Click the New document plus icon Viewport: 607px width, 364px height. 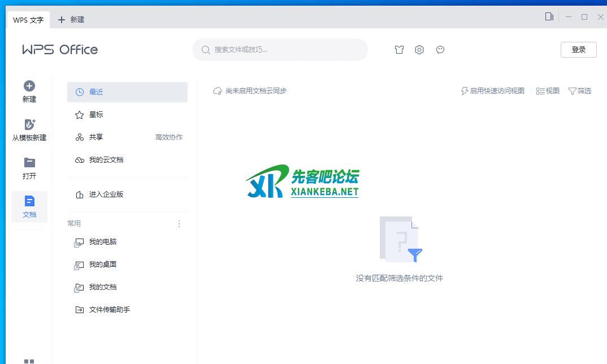coord(29,86)
